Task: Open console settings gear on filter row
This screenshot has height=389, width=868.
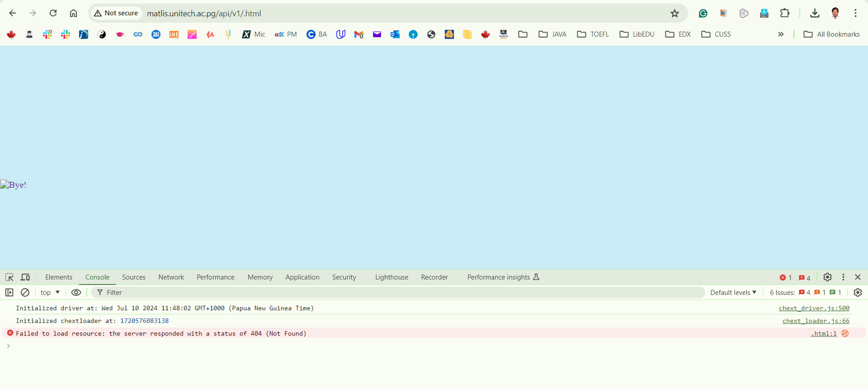Action: pos(858,293)
